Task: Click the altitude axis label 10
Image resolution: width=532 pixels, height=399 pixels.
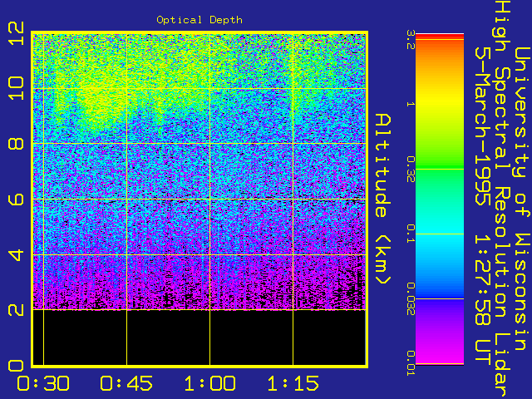Action: point(16,88)
